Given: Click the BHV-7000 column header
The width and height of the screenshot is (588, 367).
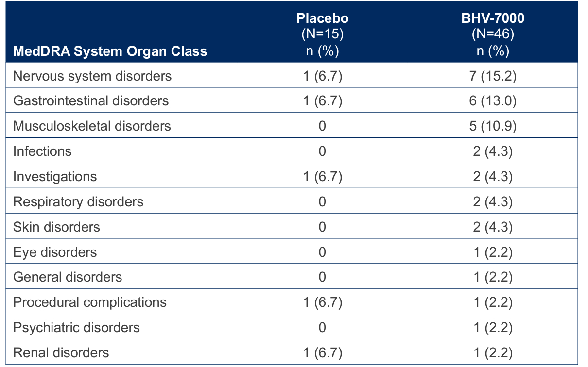Looking at the screenshot, I should 493,18.
